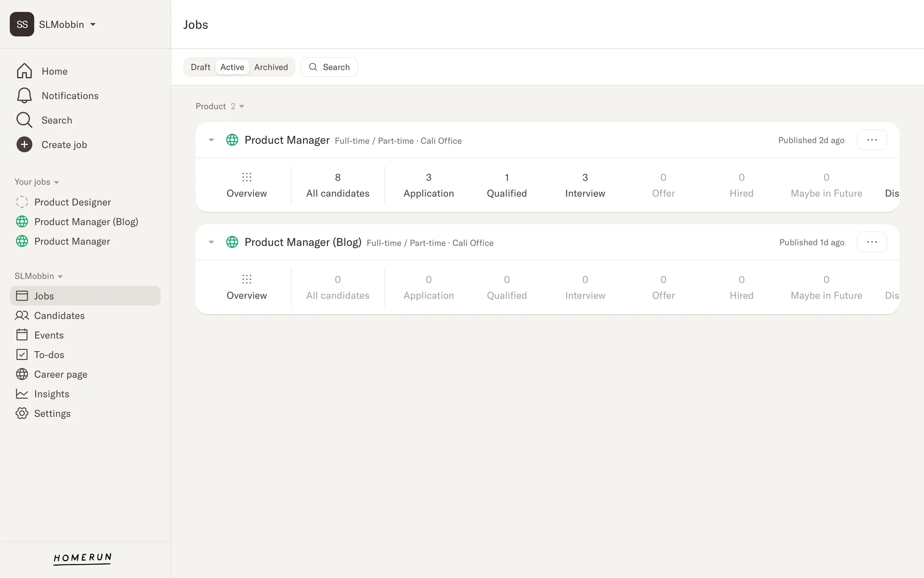
Task: Open Settings gear icon in sidebar
Action: (x=22, y=413)
